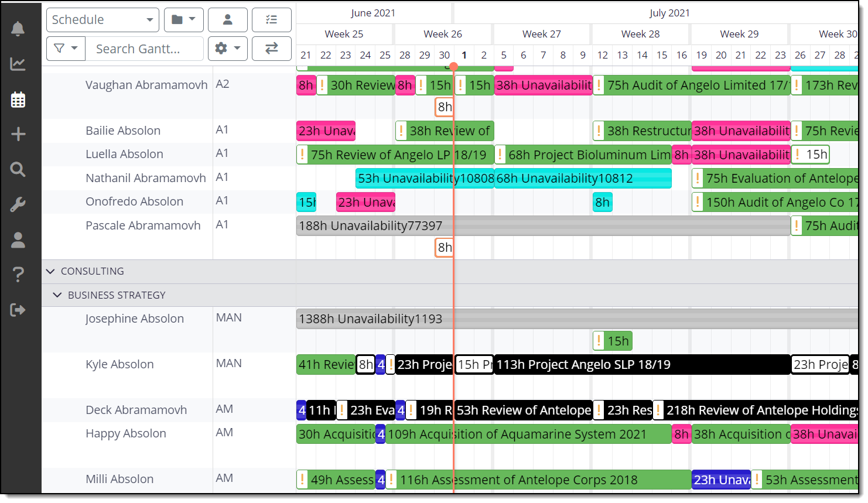868x503 pixels.
Task: Select resource Nathanil Abramamovh
Action: coord(146,178)
